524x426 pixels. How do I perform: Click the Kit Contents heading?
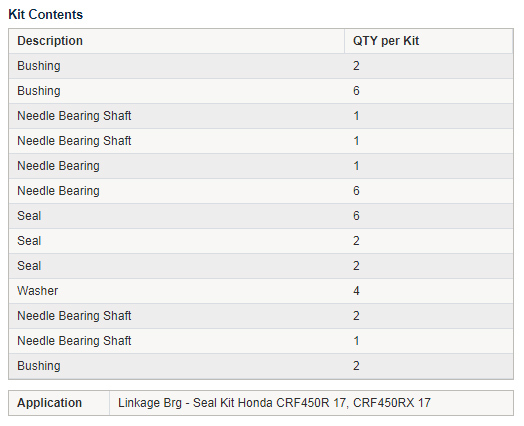[45, 14]
